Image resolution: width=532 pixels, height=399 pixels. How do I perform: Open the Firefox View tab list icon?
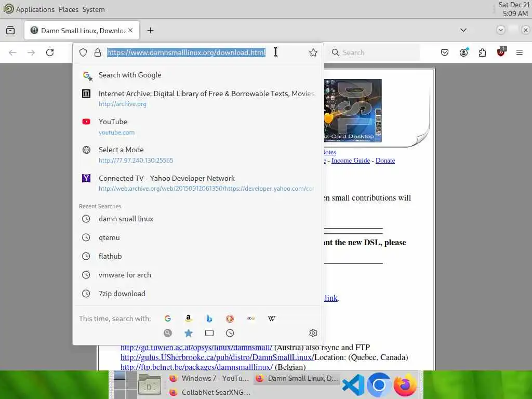pyautogui.click(x=10, y=31)
